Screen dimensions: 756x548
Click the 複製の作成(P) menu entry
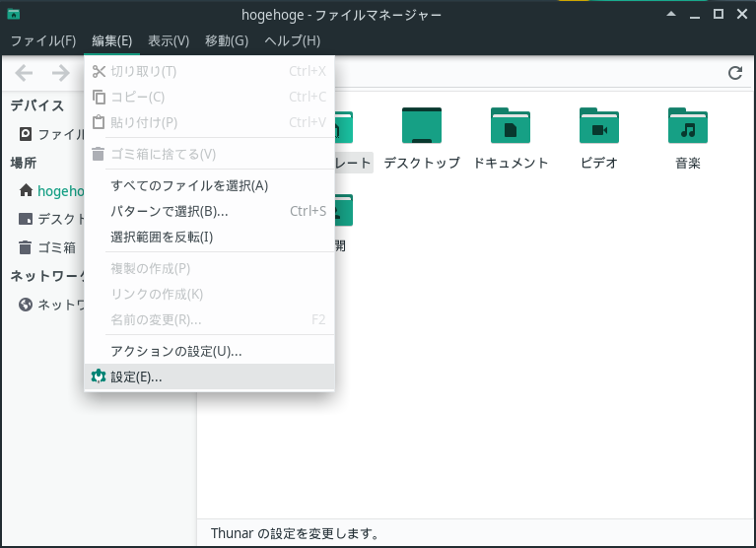[209, 268]
